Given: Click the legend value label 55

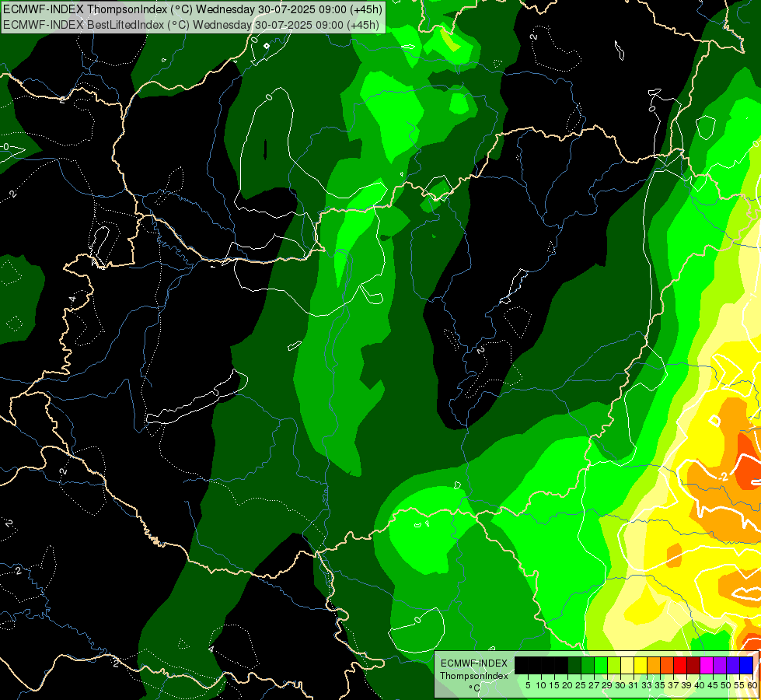Looking at the screenshot, I should [x=739, y=685].
